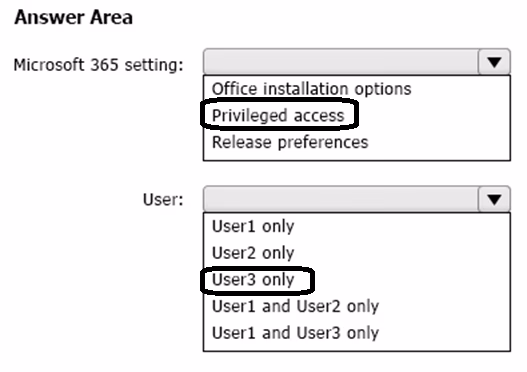
Task: Choose the Privileged access option
Action: [x=278, y=115]
